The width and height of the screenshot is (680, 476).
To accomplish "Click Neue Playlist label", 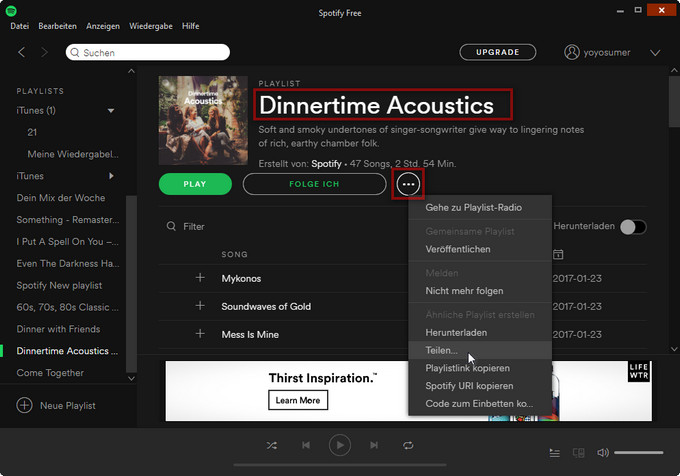I will pos(68,406).
